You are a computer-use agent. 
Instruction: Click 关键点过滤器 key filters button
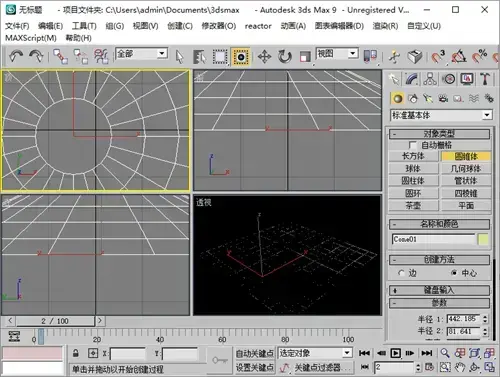pyautogui.click(x=322, y=367)
